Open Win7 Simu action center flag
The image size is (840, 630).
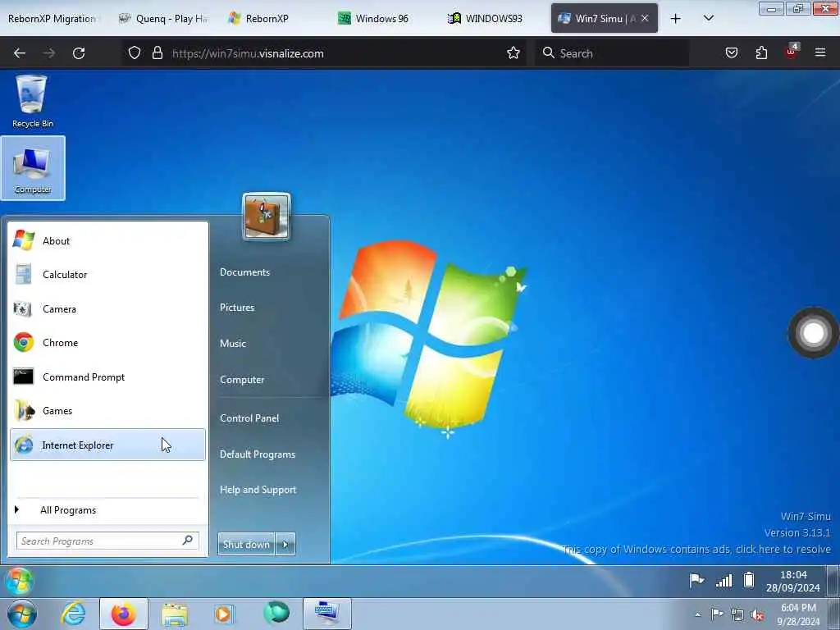(x=696, y=580)
